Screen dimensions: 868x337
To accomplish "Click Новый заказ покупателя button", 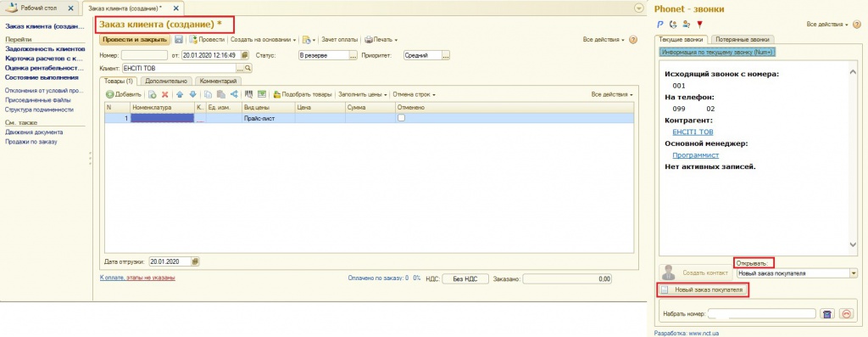I will point(704,289).
